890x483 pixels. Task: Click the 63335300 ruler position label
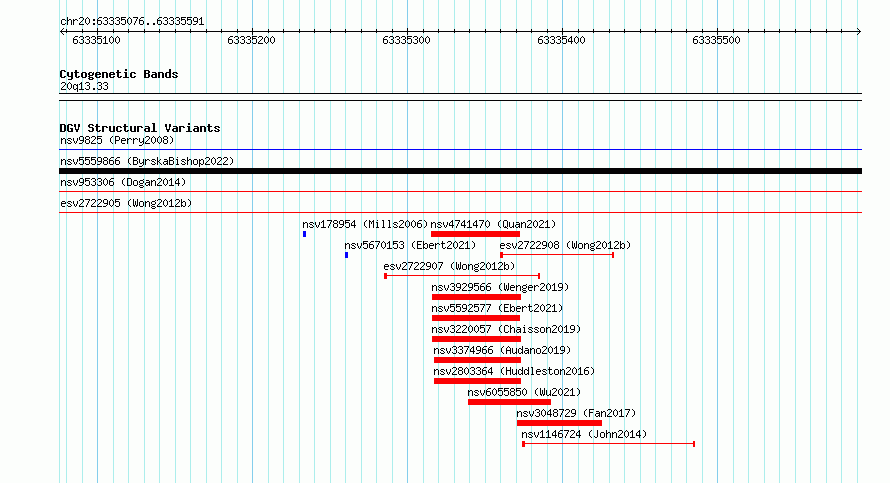[406, 40]
